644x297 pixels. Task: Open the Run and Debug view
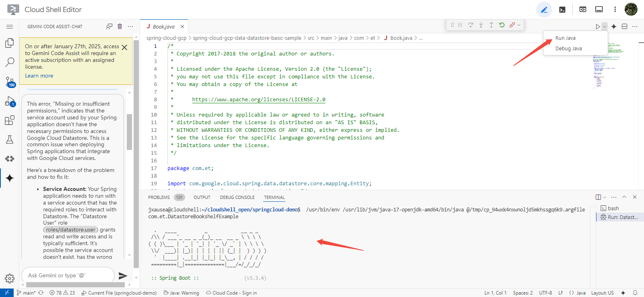tap(10, 101)
